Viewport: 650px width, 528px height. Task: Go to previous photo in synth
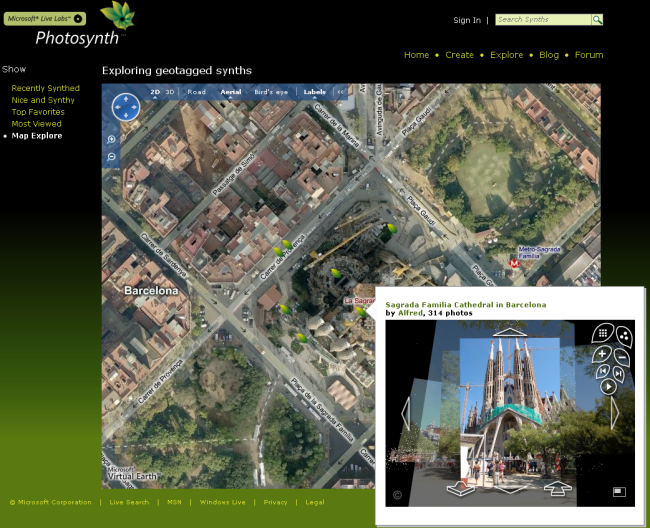(602, 371)
